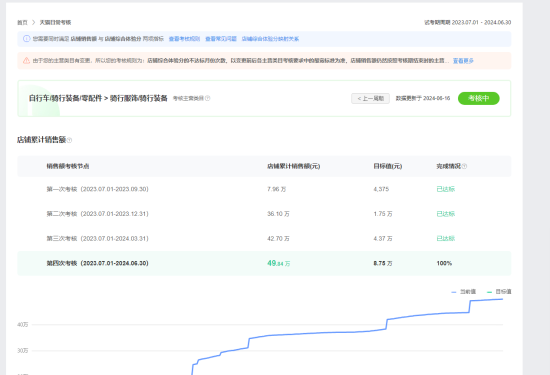Click the 考核周期 date range at top right
Image resolution: width=550 pixels, height=375 pixels.
pos(468,22)
